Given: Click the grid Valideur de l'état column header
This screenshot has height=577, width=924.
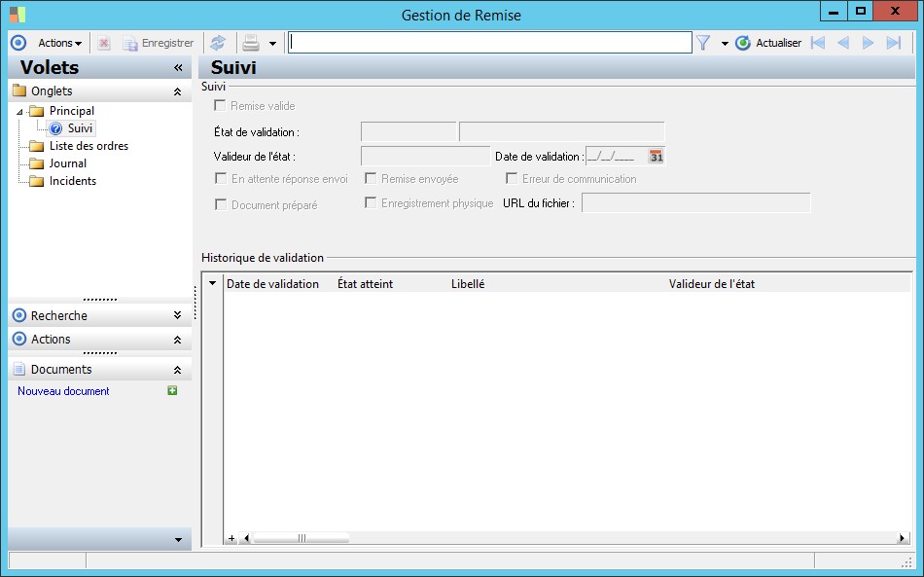Looking at the screenshot, I should 712,284.
